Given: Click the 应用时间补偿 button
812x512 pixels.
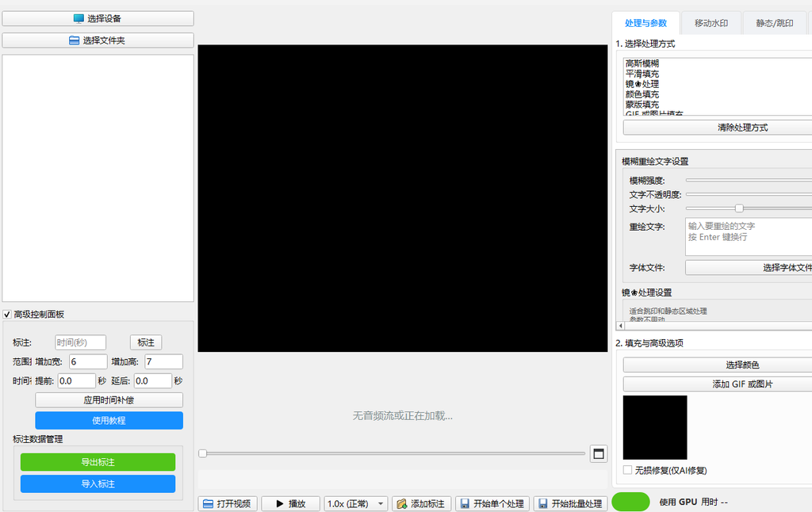Looking at the screenshot, I should [109, 400].
